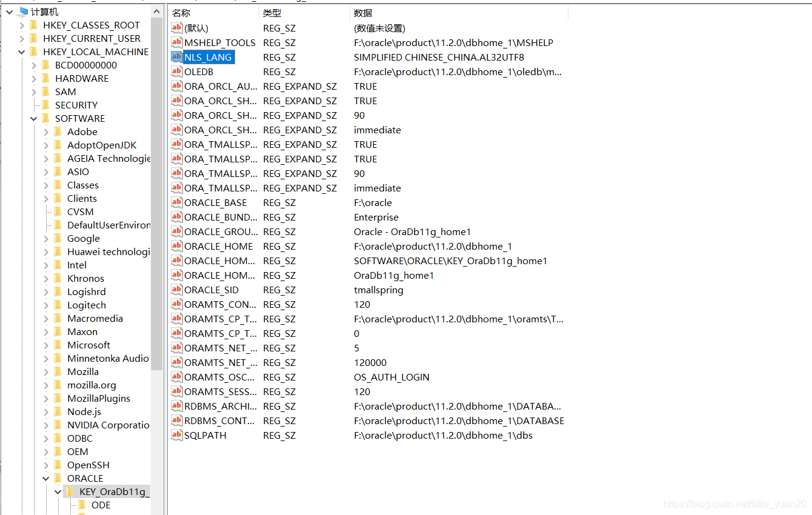Select the SAM key
The height and width of the screenshot is (515, 812).
(65, 91)
